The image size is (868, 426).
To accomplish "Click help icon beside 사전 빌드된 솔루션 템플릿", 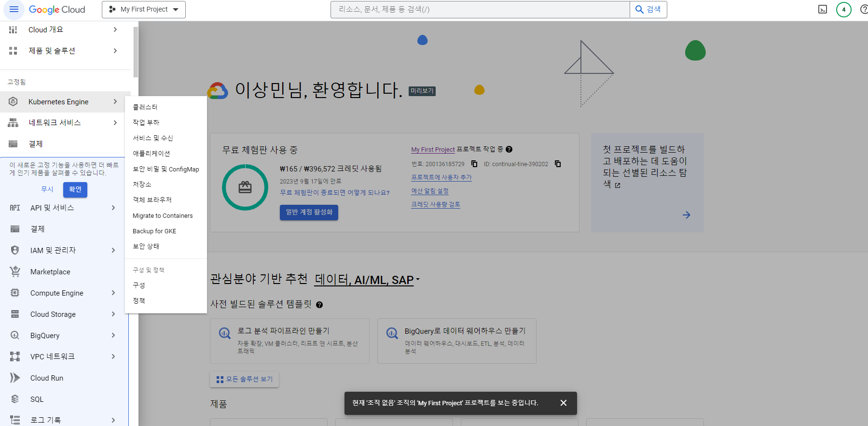I will coord(319,305).
